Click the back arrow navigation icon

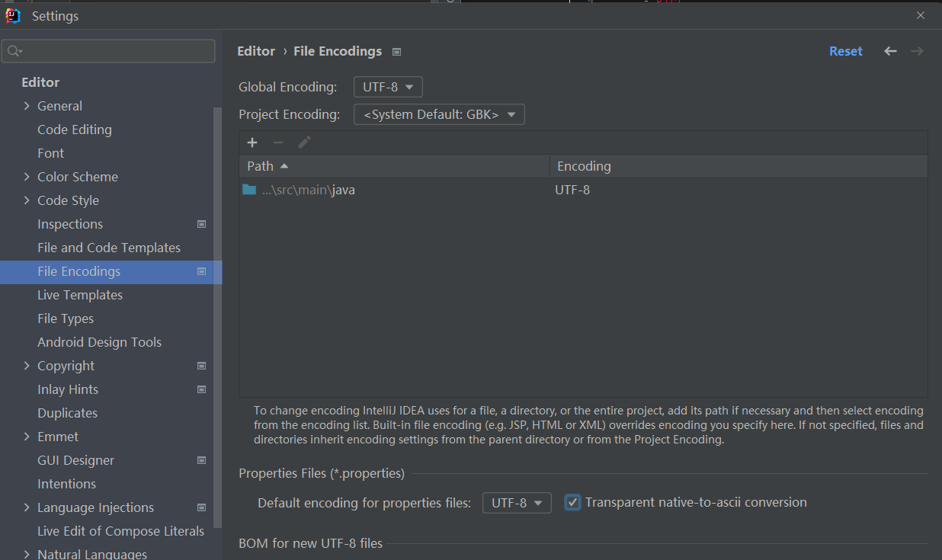point(890,51)
